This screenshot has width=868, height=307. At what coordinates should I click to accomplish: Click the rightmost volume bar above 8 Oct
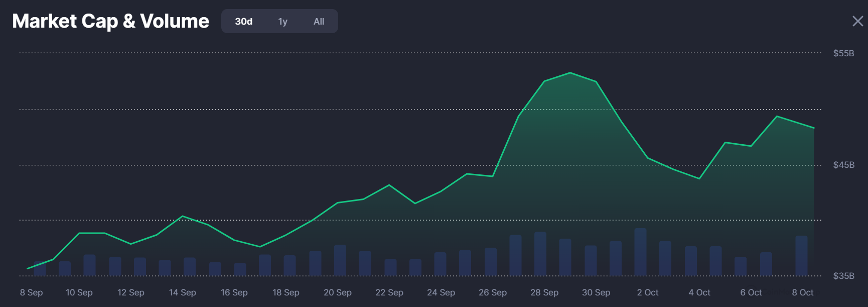point(801,255)
